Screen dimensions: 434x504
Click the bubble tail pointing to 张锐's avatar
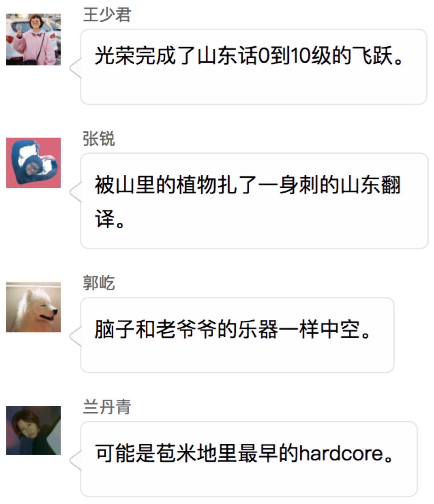[x=76, y=192]
